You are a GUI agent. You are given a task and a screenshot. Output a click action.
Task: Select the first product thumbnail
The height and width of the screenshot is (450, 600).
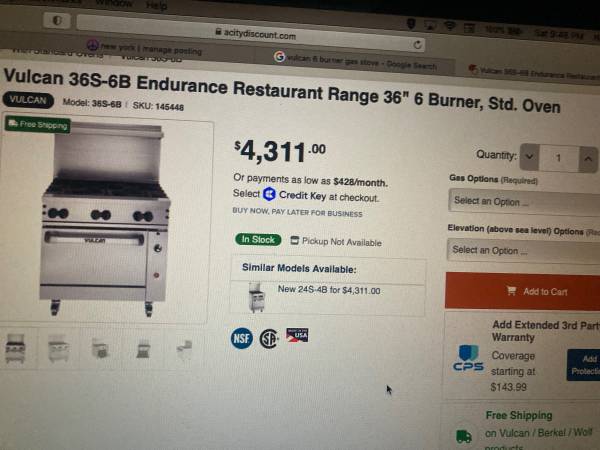pyautogui.click(x=16, y=348)
